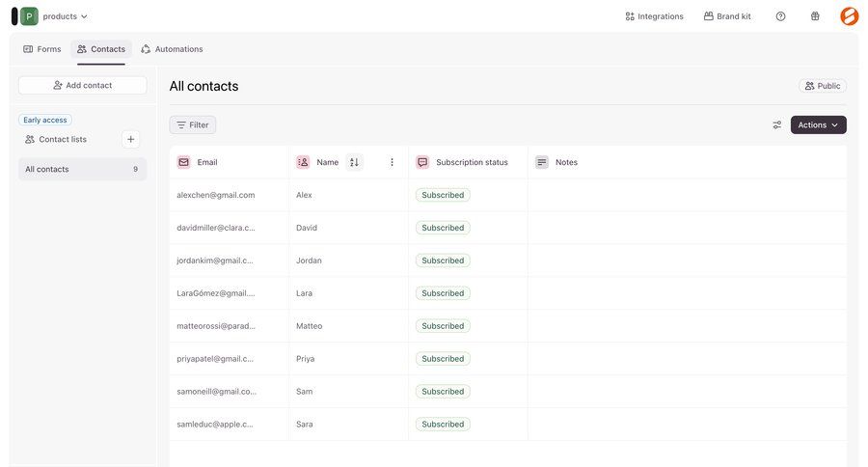Open the orange user avatar menu
The width and height of the screenshot is (868, 467).
pyautogui.click(x=849, y=16)
